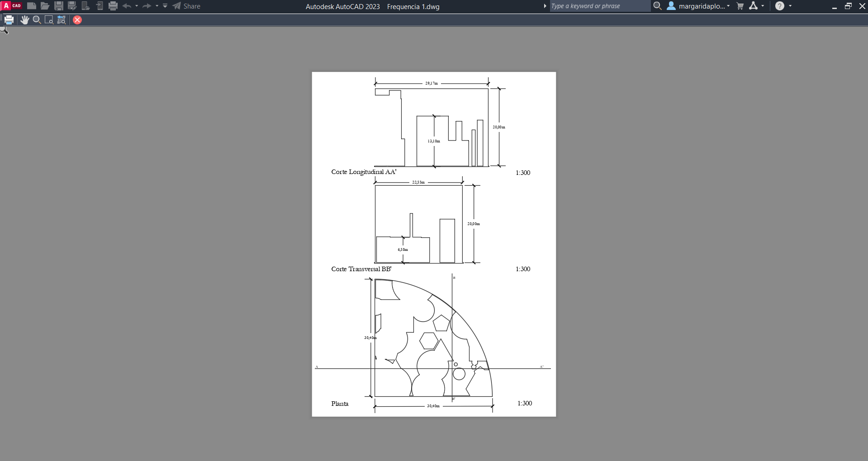Click the user account avatar icon
The width and height of the screenshot is (868, 461).
pos(671,6)
